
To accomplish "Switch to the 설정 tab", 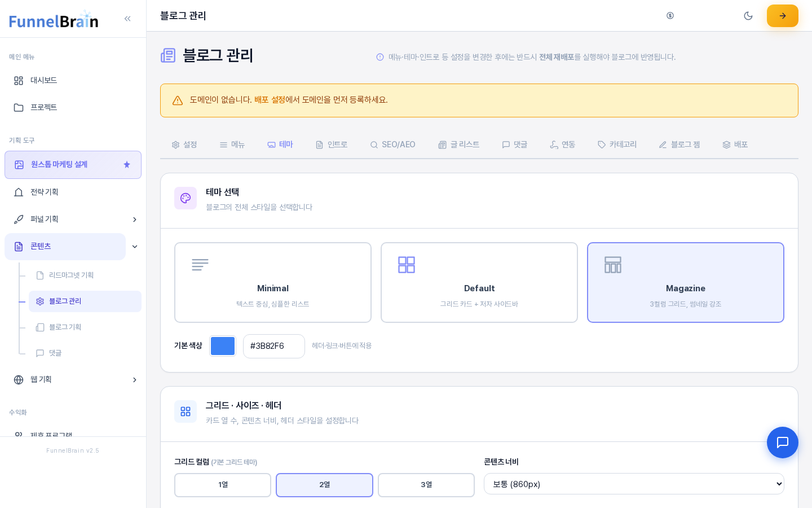I will (184, 145).
